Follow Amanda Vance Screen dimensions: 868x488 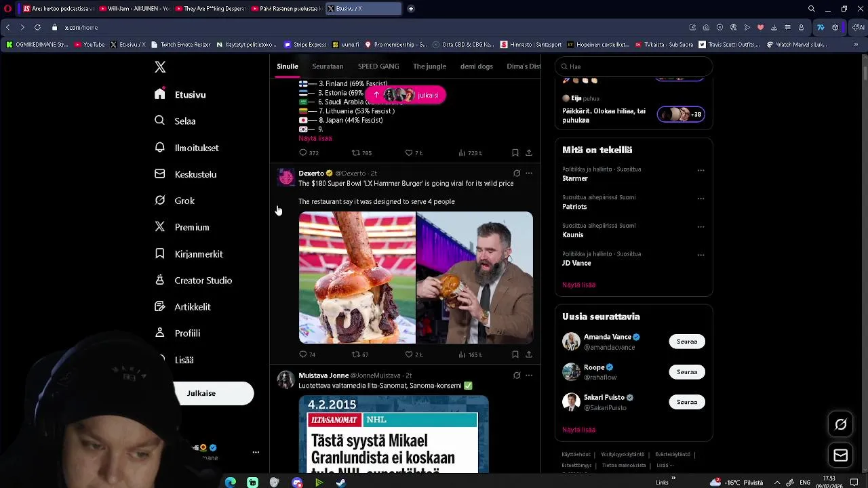pos(687,342)
